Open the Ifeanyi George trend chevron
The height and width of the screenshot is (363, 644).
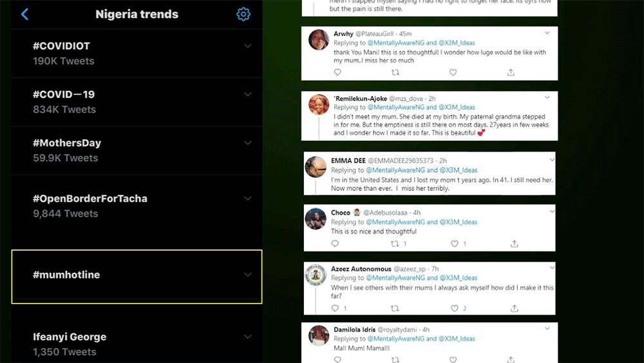pos(248,337)
